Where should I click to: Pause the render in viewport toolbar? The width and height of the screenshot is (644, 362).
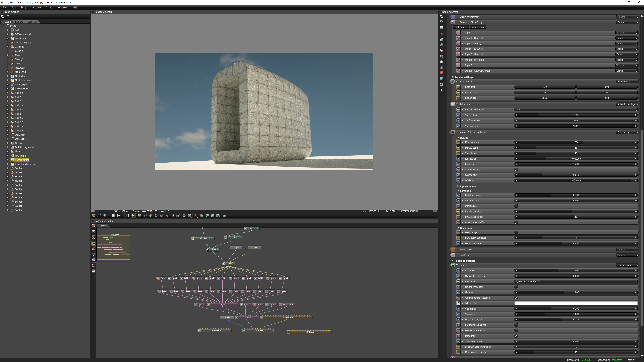click(127, 215)
